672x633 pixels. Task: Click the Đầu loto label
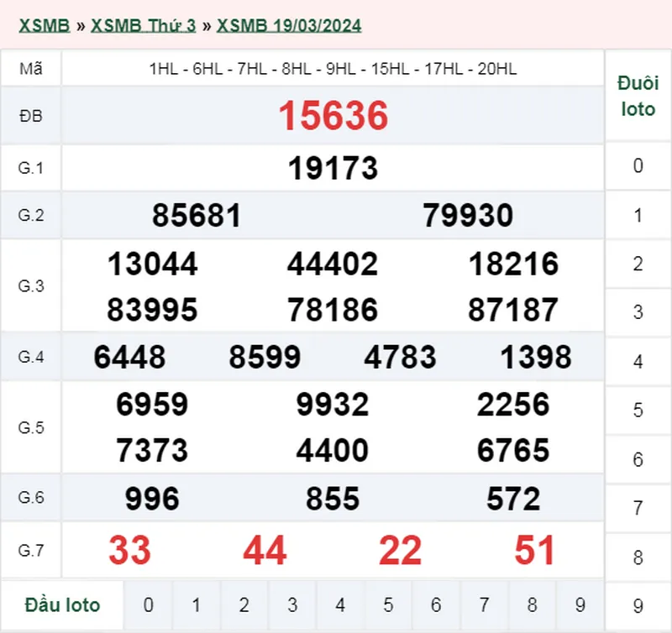[62, 604]
